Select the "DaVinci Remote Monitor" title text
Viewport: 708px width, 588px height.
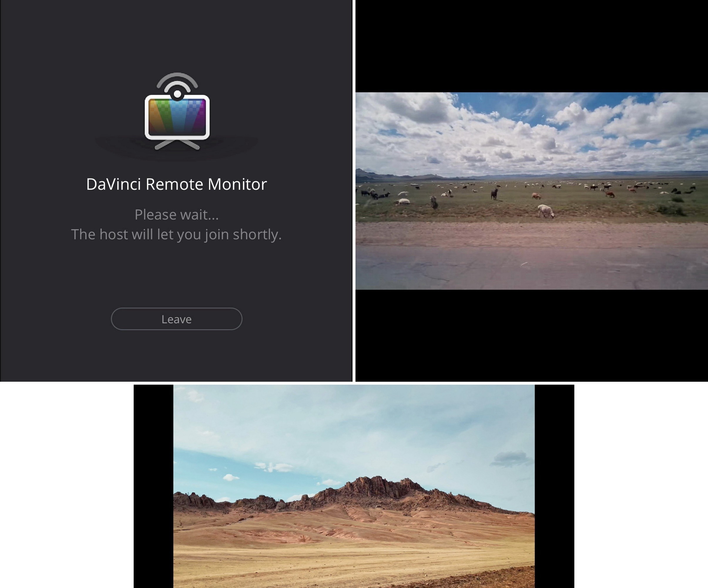point(176,184)
